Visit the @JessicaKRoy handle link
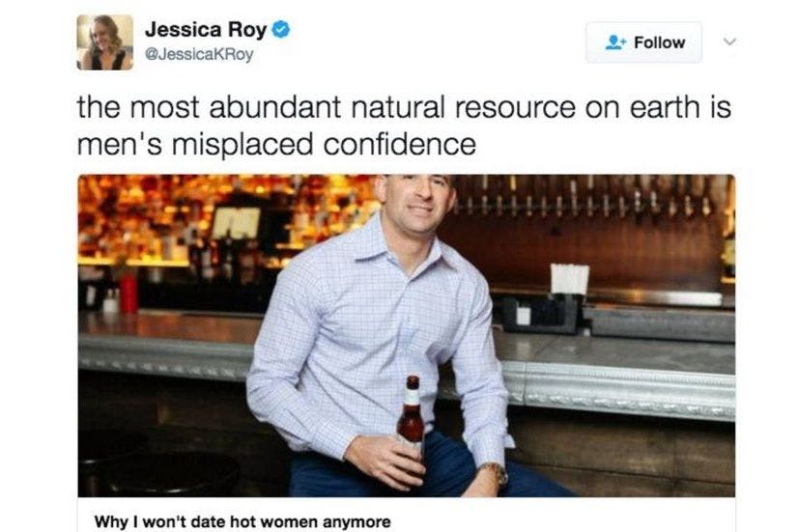Screen dimensions: 799x532 [199, 54]
